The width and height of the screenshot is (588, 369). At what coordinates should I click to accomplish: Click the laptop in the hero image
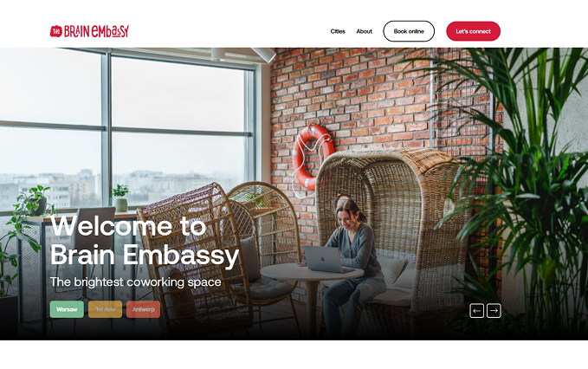[x=326, y=259]
